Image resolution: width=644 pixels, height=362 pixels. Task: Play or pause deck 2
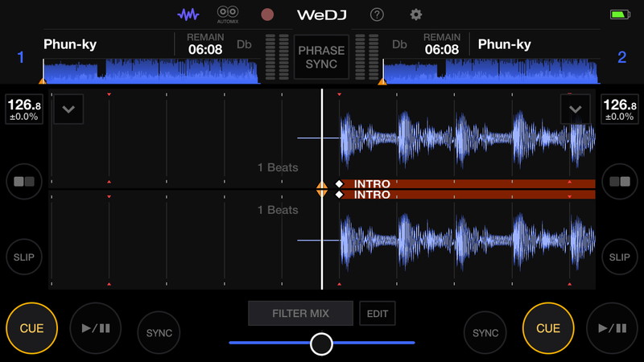[x=613, y=328]
